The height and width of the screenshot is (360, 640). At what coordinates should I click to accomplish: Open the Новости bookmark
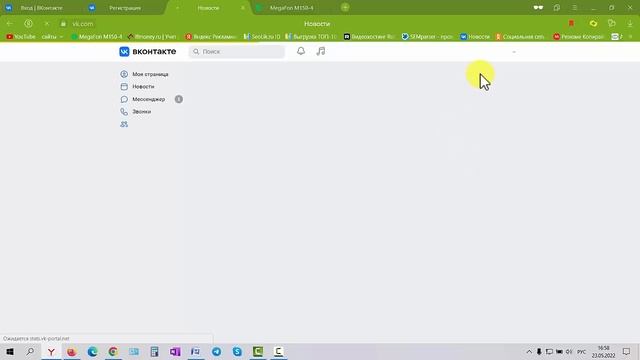tap(475, 37)
